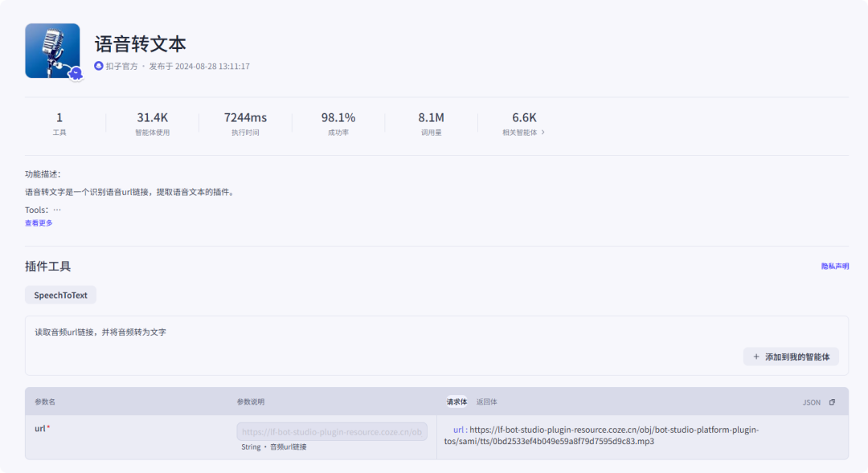The width and height of the screenshot is (868, 473).
Task: Click the 98.1% 成功率 value
Action: [338, 117]
